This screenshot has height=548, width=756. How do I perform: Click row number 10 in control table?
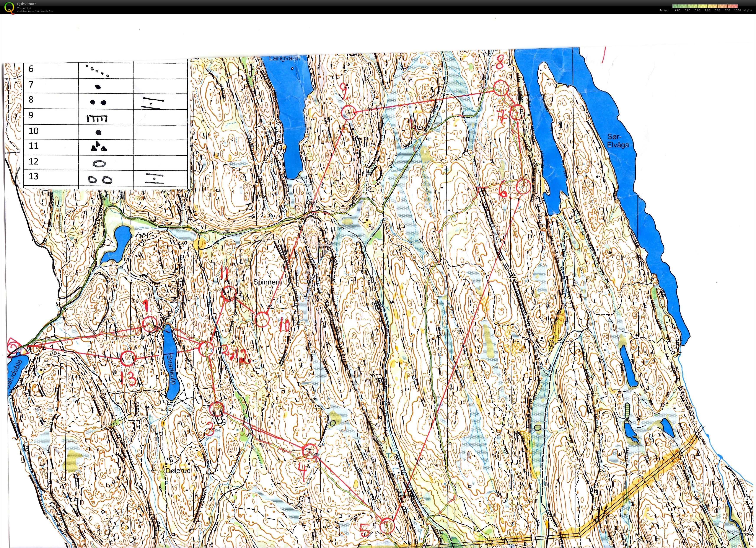point(34,131)
